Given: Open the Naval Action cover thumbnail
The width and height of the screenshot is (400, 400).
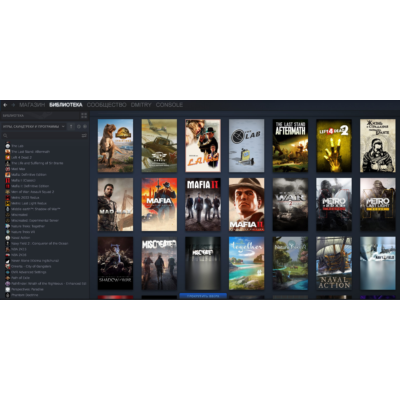Looking at the screenshot, I should pyautogui.click(x=334, y=263).
